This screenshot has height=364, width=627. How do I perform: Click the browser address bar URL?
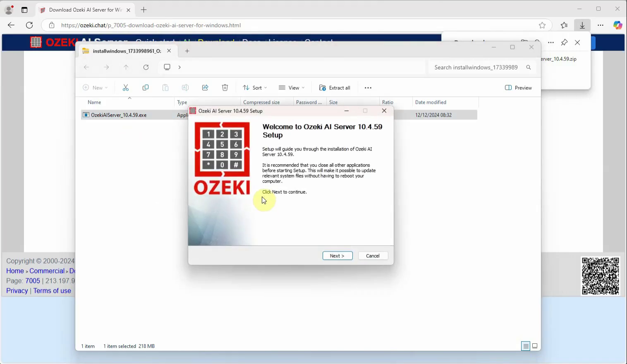(151, 25)
